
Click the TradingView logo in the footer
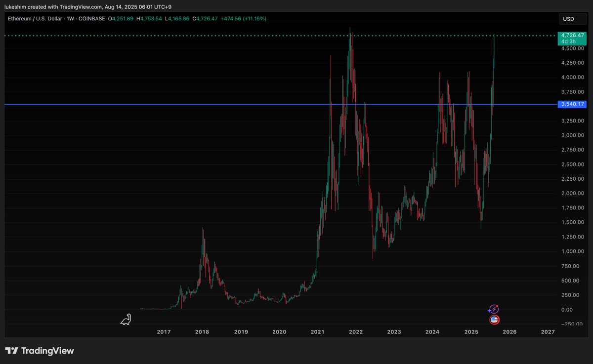pos(40,351)
